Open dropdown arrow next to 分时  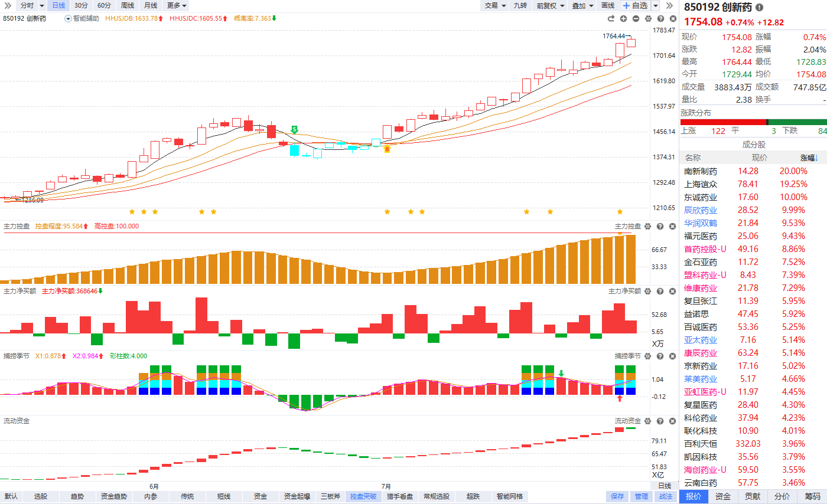point(42,5)
